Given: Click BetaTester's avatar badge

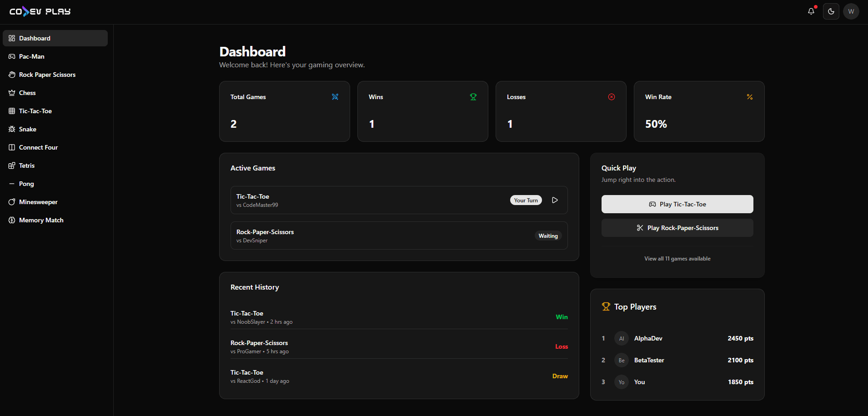Looking at the screenshot, I should (x=622, y=360).
